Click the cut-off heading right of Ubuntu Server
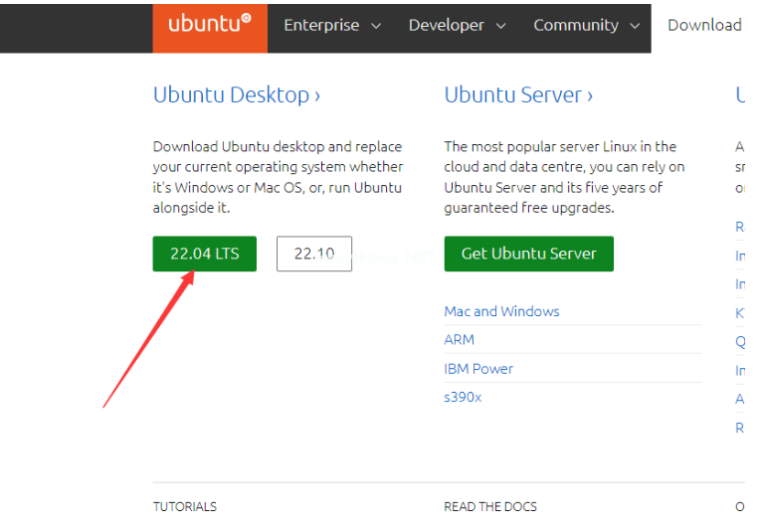The image size is (761, 532). tap(740, 95)
